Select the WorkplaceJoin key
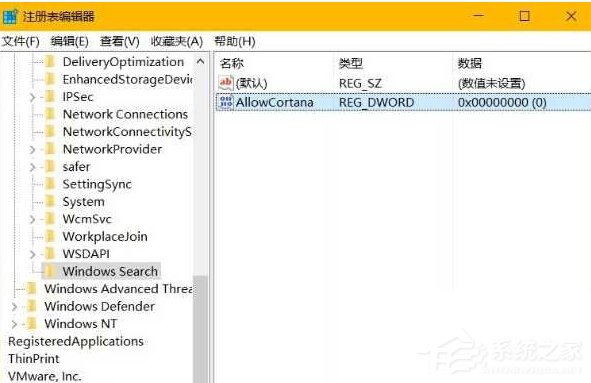The width and height of the screenshot is (591, 383). pos(105,236)
